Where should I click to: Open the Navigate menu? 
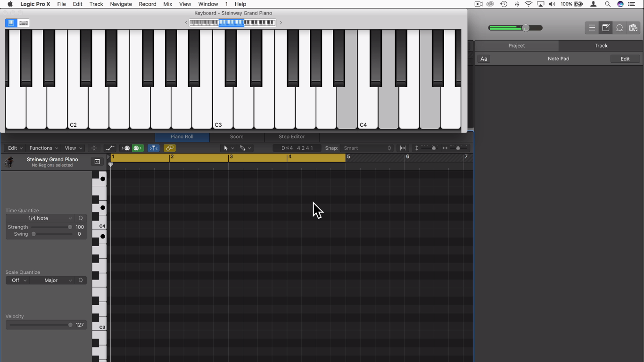121,4
